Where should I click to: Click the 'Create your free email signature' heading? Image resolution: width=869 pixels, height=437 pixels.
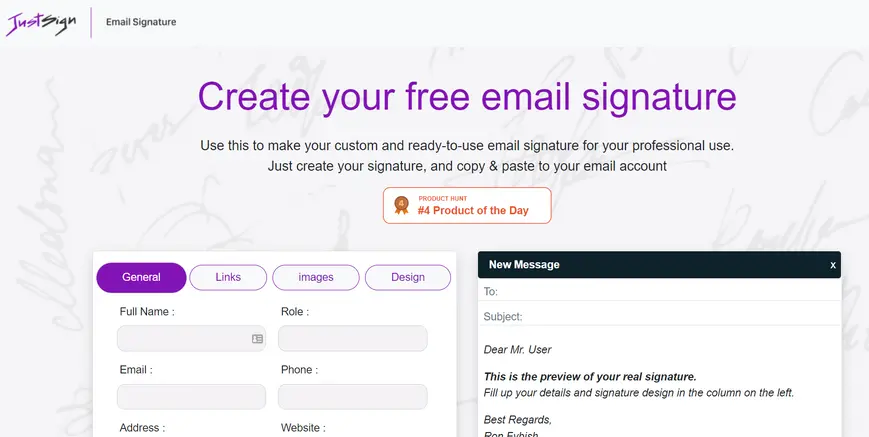coord(467,97)
